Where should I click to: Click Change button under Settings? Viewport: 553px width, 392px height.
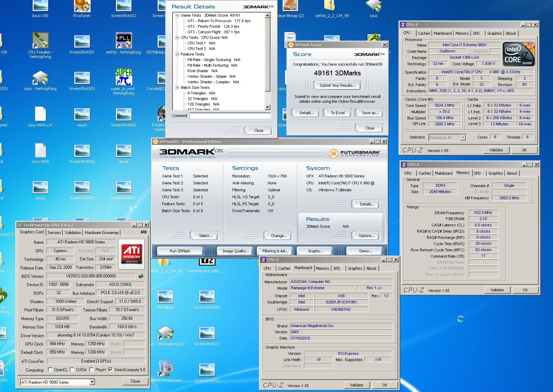coord(279,236)
